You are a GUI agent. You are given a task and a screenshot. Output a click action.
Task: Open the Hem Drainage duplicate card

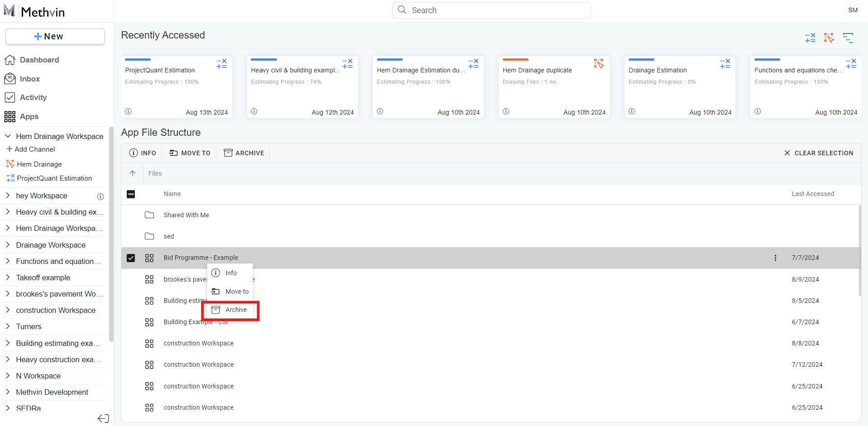pos(553,87)
